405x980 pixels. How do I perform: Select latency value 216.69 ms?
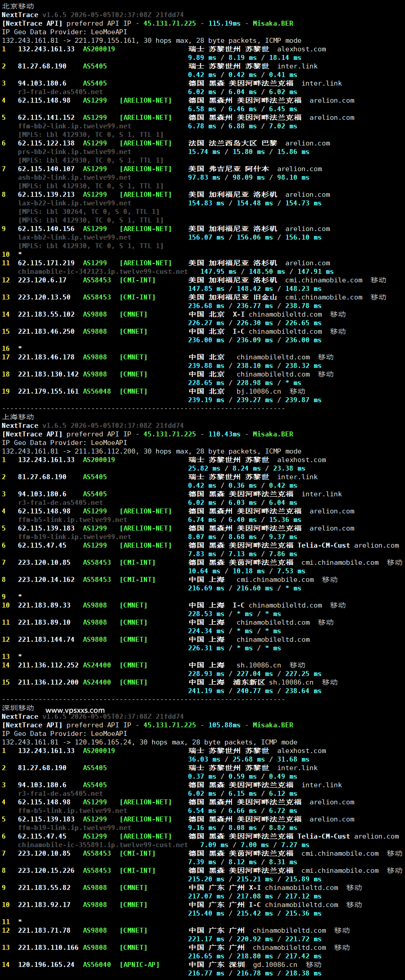(206, 588)
